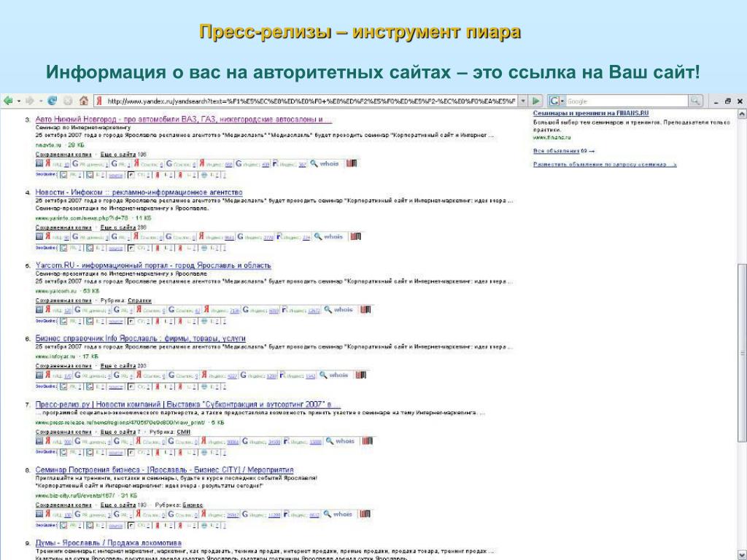Click barcode icon under Авто Нижний Новгород result
Image resolution: width=747 pixels, height=560 pixels.
coord(351,163)
